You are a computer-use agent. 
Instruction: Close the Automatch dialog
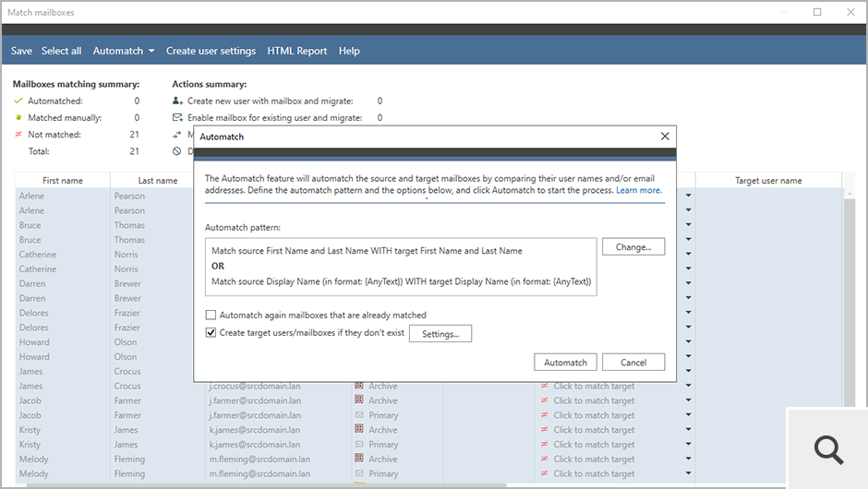[665, 137]
